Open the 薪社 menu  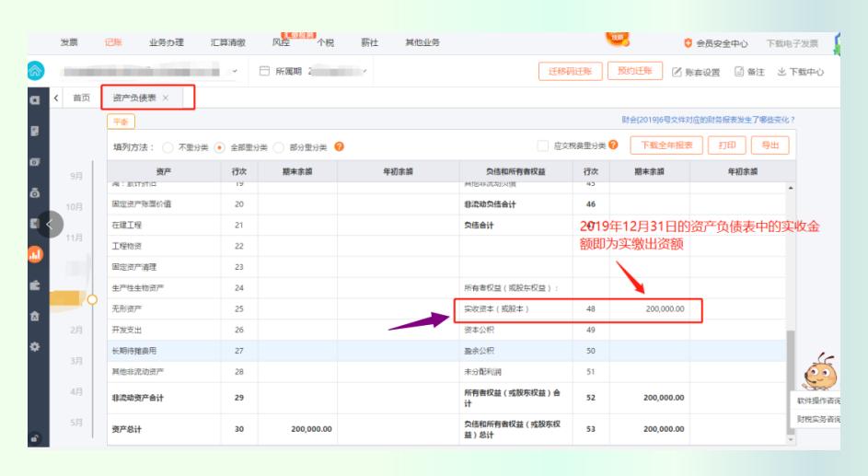pyautogui.click(x=369, y=42)
